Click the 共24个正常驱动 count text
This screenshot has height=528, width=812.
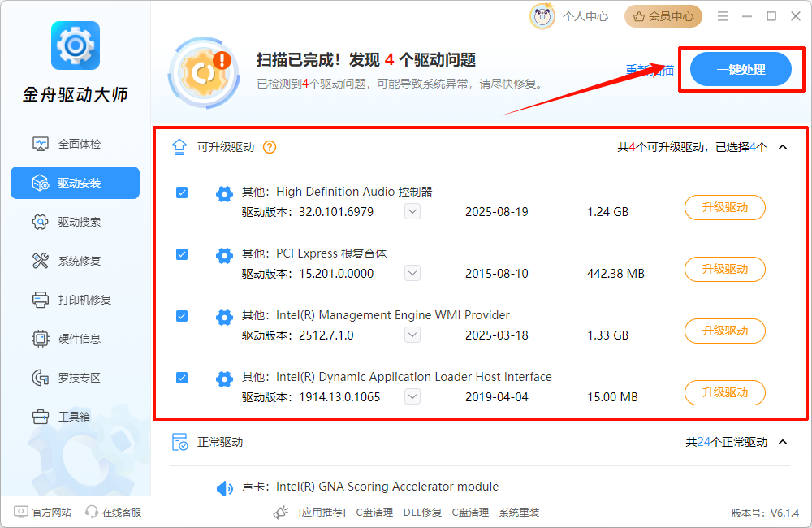(x=727, y=442)
